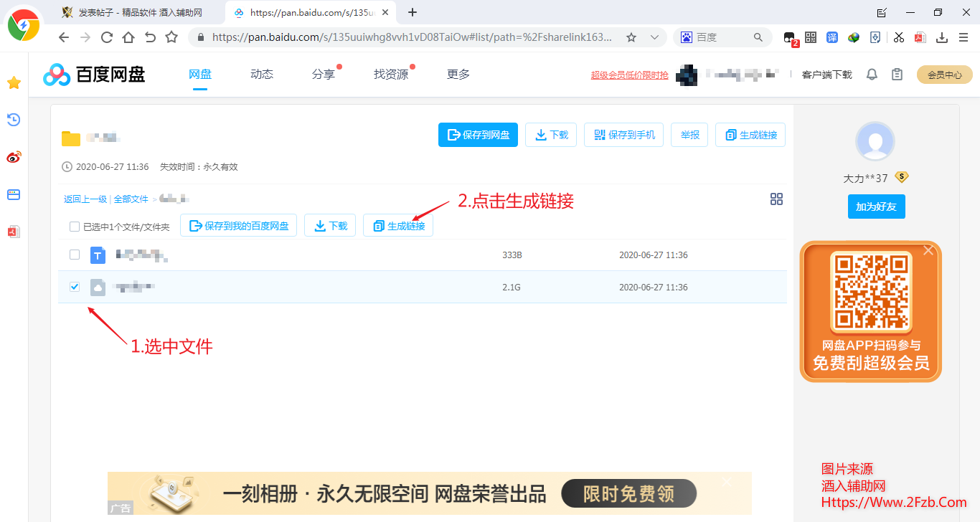Switch to grid view using the layout icon
The width and height of the screenshot is (980, 522).
(776, 199)
